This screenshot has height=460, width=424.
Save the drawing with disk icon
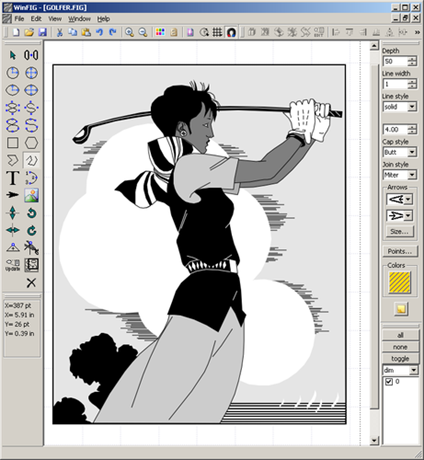pyautogui.click(x=42, y=32)
